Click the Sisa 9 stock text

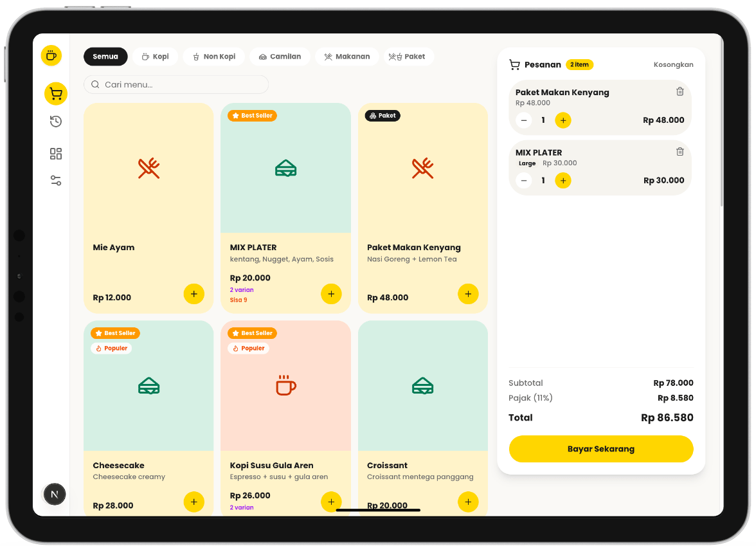pyautogui.click(x=239, y=300)
